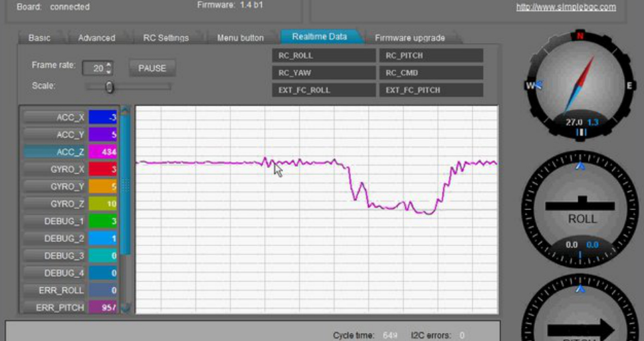Enable the DEBUG_2 trace
Image resolution: width=644 pixels, height=341 pixels.
54,238
